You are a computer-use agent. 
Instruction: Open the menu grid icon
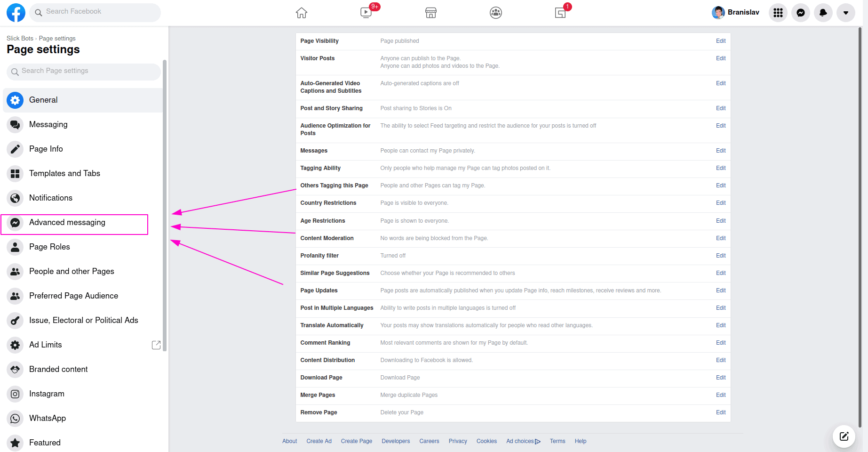[778, 13]
